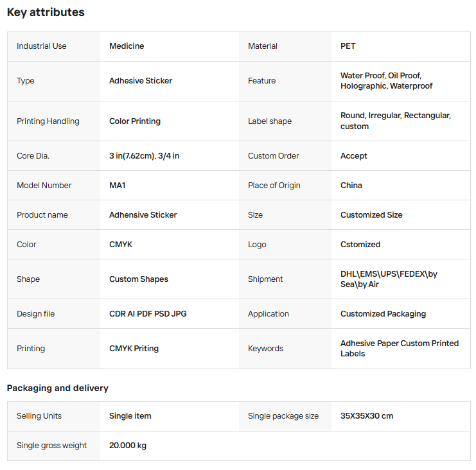Click the Industrial Use label cell
This screenshot has height=470, width=476.
click(x=42, y=46)
